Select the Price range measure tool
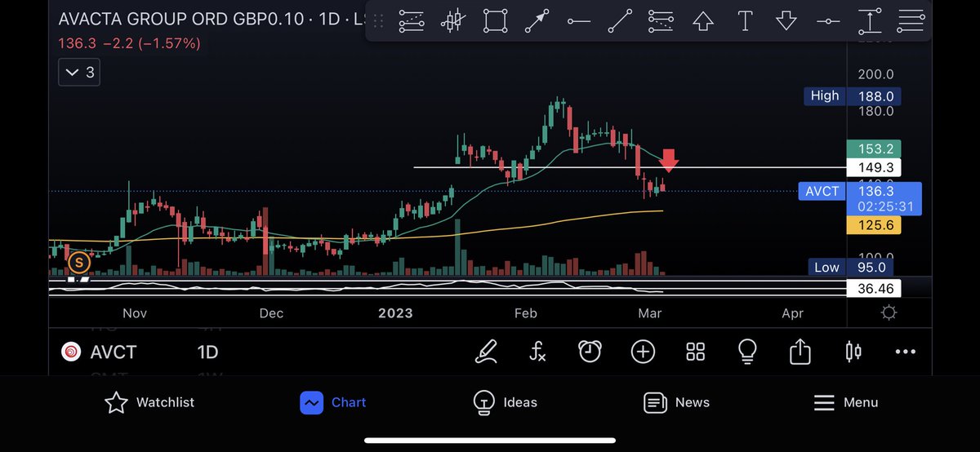Viewport: 980px width, 452px height. tap(871, 20)
